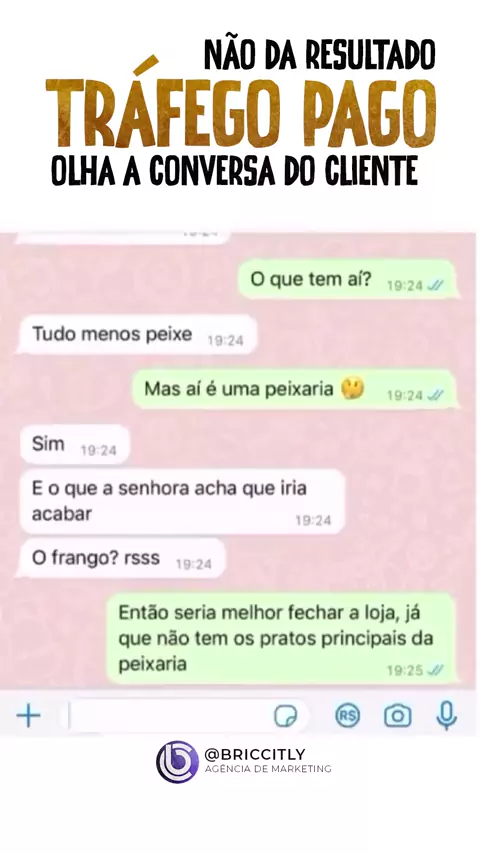Open the camera icon

point(398,716)
